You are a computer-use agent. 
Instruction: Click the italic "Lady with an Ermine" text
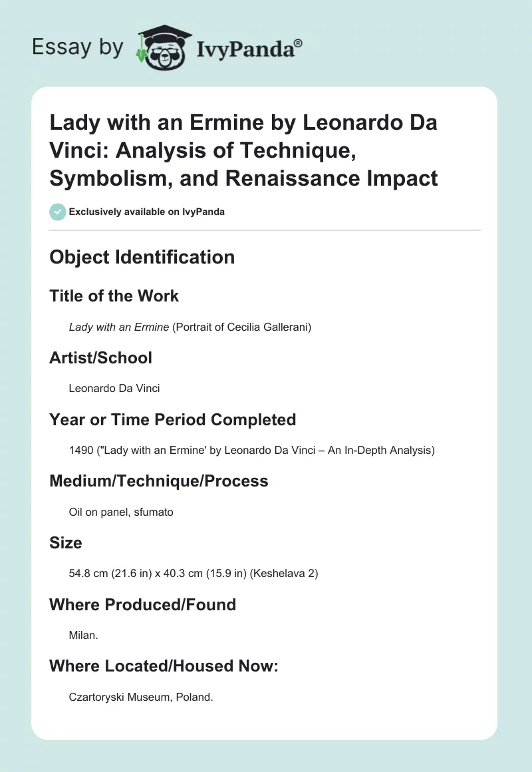(x=118, y=327)
